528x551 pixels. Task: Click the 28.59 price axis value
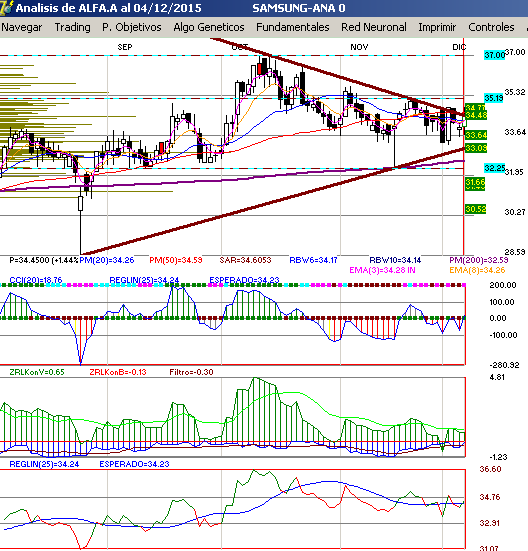coord(515,252)
